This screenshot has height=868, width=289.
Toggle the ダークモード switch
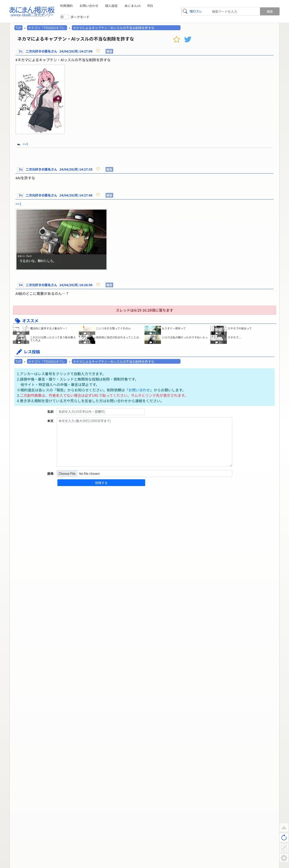pyautogui.click(x=64, y=17)
